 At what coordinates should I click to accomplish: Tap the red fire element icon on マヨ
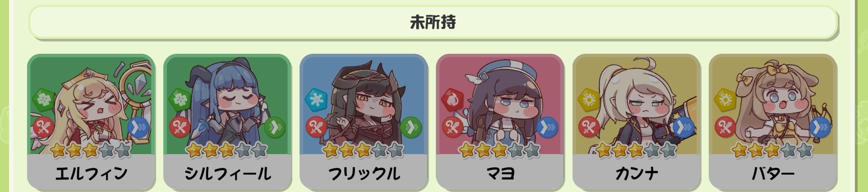coord(452,99)
